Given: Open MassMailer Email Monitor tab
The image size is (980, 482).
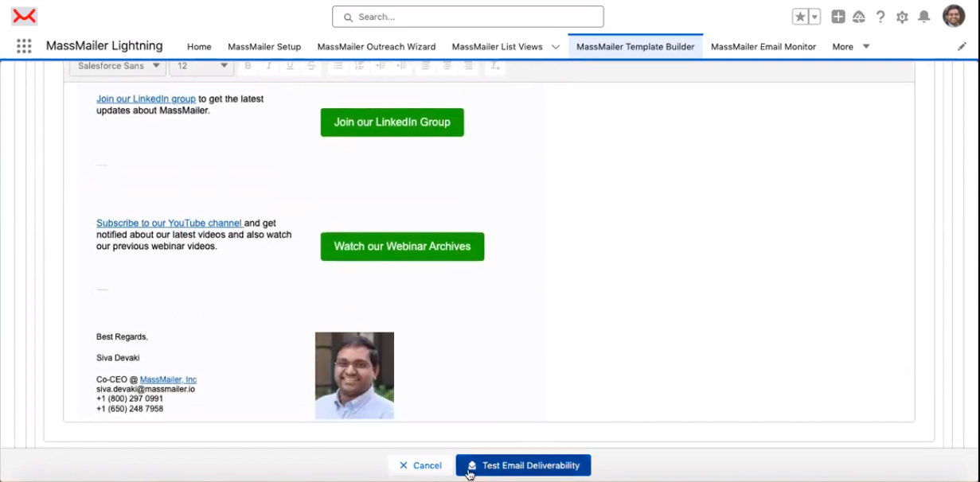Looking at the screenshot, I should coord(763,47).
